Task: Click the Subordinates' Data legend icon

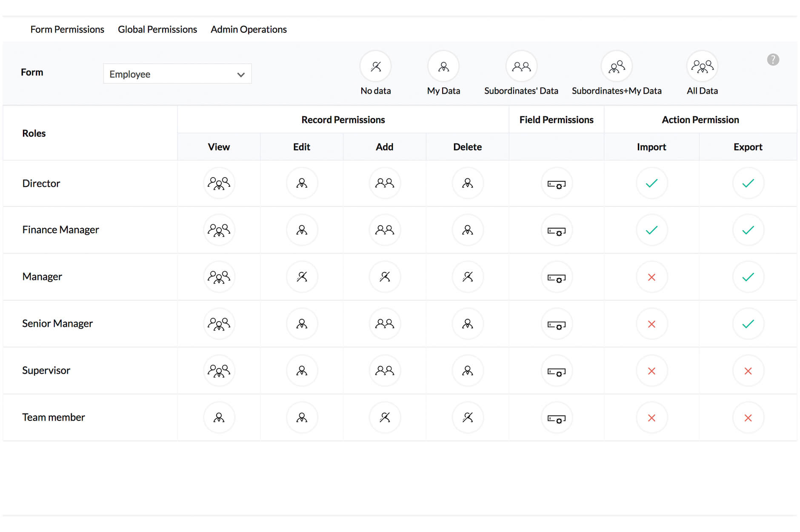Action: [521, 66]
